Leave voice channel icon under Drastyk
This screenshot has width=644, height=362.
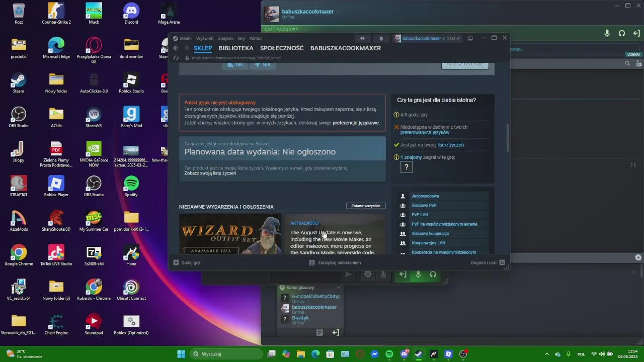click(x=336, y=332)
